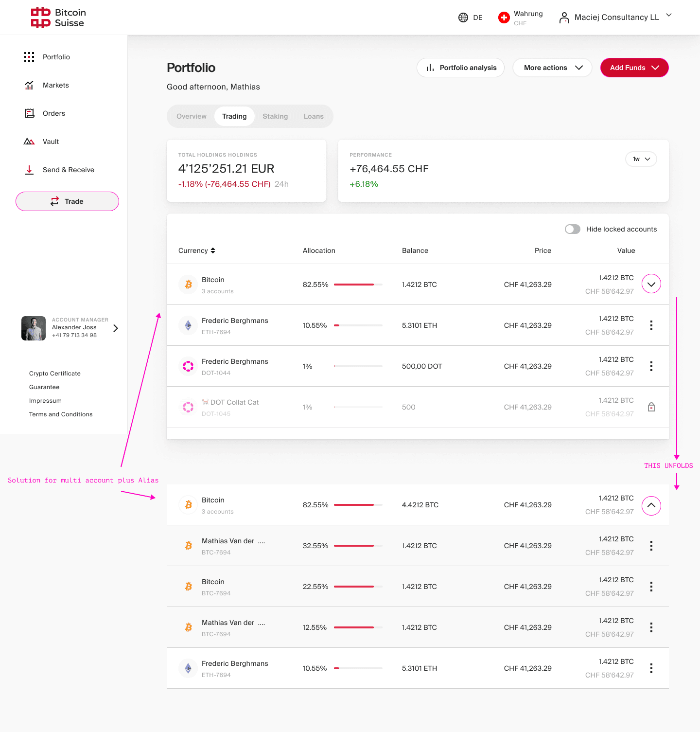Click Bitcoin icon in the 22.55% row
Image resolution: width=700 pixels, height=732 pixels.
pos(188,587)
